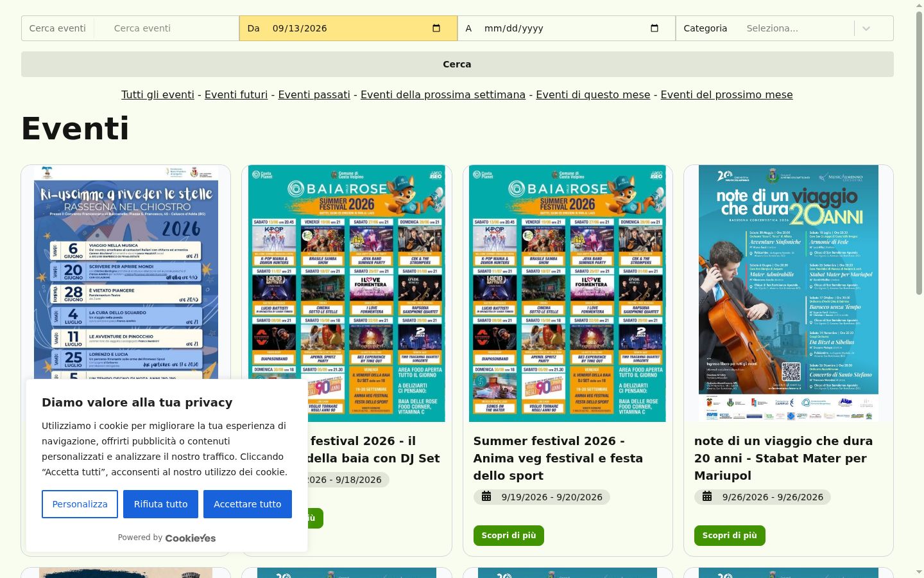The image size is (924, 578).
Task: Expand the Categoria dropdown chevron
Action: tap(866, 28)
